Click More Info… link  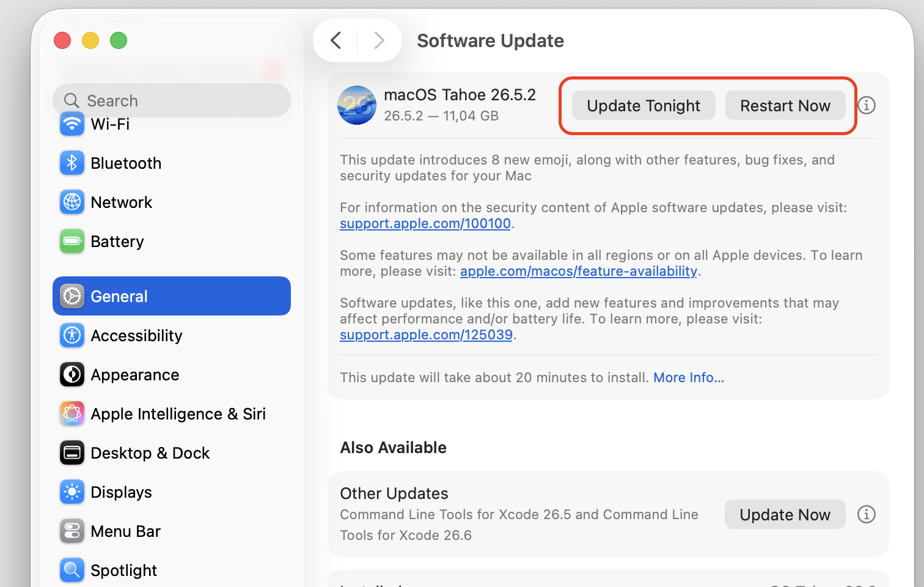coord(689,378)
